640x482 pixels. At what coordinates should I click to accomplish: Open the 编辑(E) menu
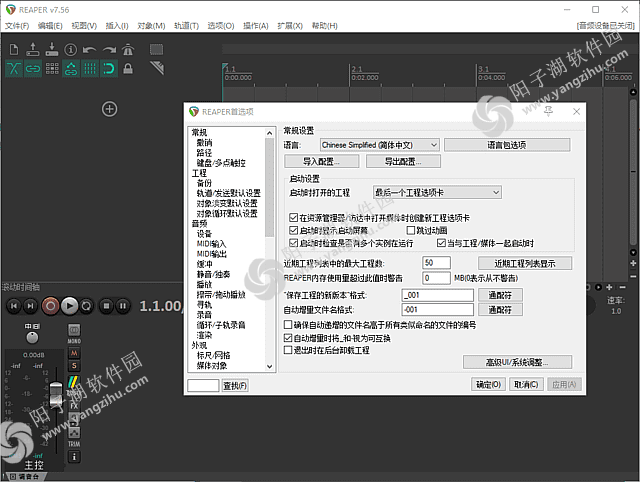tap(50, 26)
